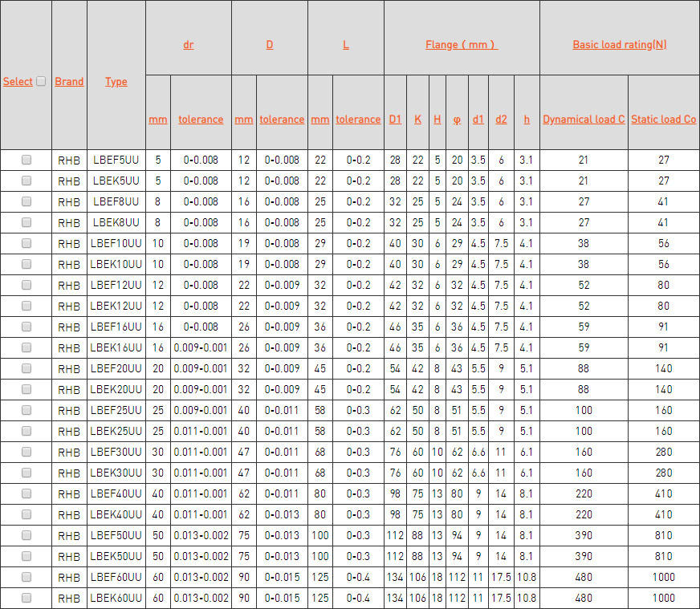The height and width of the screenshot is (609, 700).
Task: Select the LBEK60UU row checkbox
Action: 26,598
